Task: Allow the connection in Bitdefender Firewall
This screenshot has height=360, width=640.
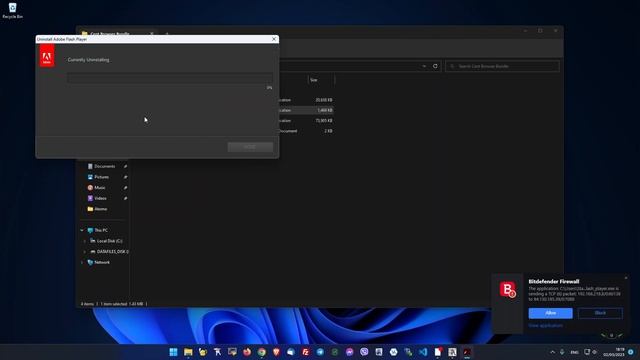Action: [x=550, y=313]
